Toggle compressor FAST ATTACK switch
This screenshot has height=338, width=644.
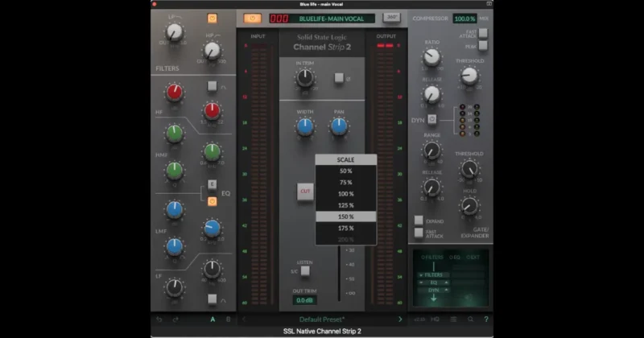[x=483, y=33]
